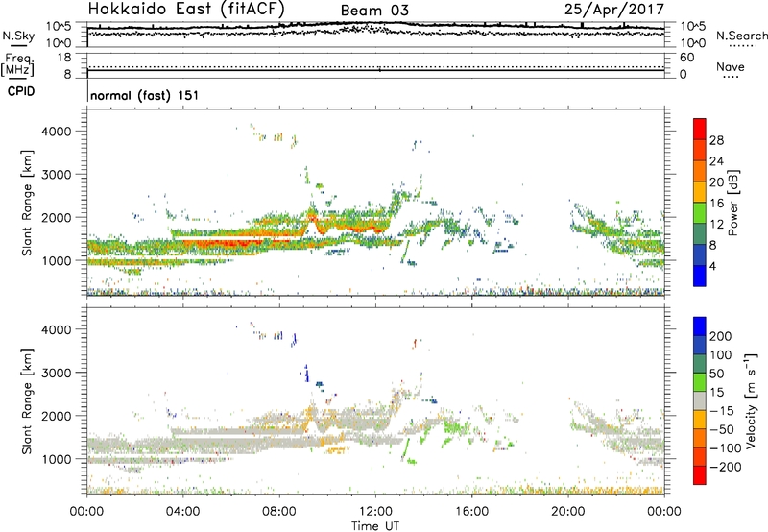Click the 'Nave' legend label
Image resolution: width=768 pixels, height=532 pixels.
731,66
